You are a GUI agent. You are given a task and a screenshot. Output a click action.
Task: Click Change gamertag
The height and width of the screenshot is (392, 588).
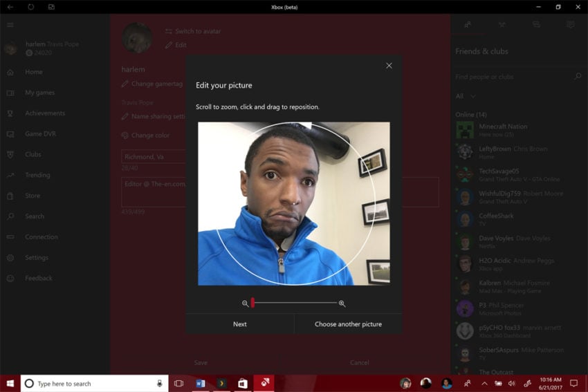coord(152,84)
